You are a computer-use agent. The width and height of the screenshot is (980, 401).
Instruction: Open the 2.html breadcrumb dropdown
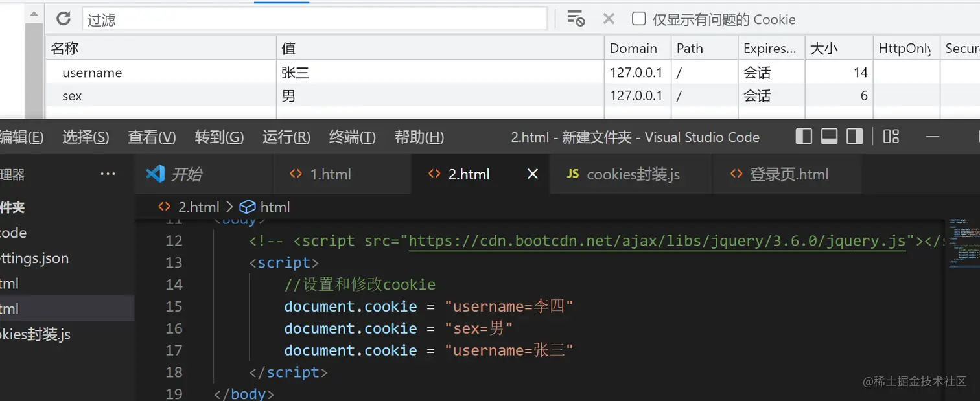click(x=196, y=207)
